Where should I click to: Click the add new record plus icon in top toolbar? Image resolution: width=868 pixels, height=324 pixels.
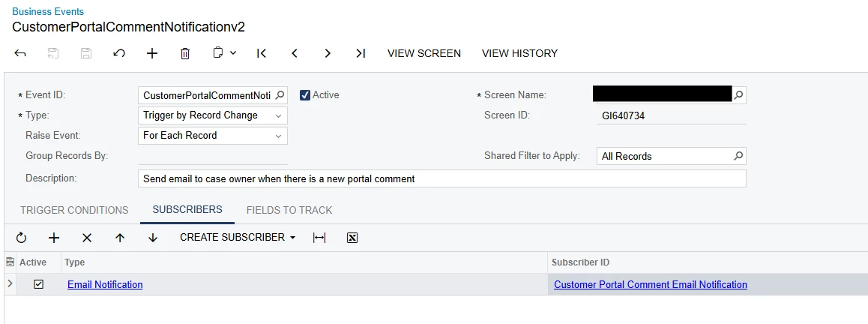coord(152,53)
